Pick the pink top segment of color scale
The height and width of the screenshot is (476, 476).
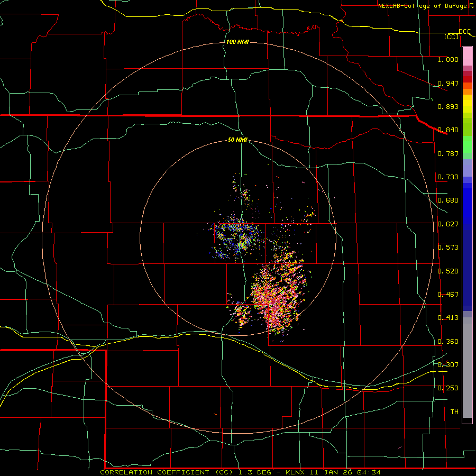(467, 56)
